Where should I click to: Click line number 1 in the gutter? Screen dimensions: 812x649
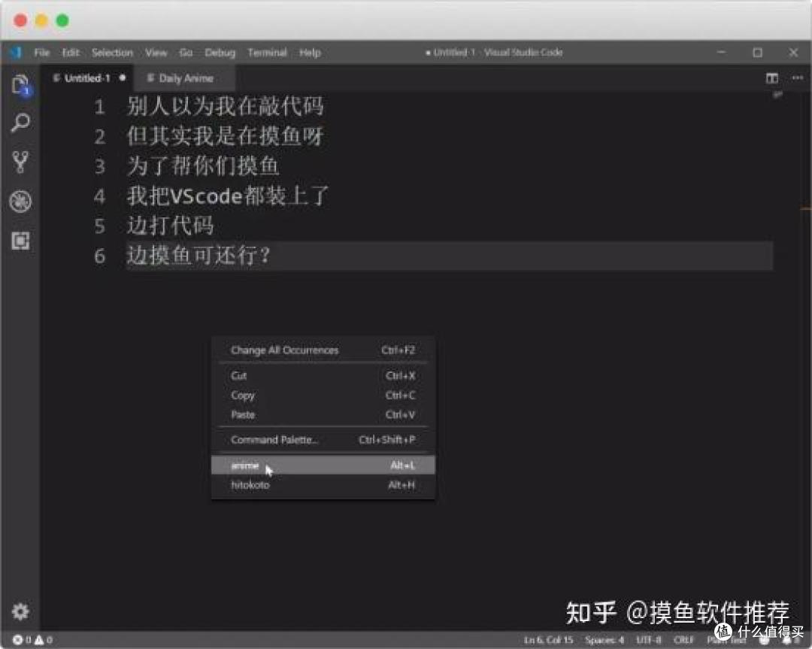click(100, 108)
